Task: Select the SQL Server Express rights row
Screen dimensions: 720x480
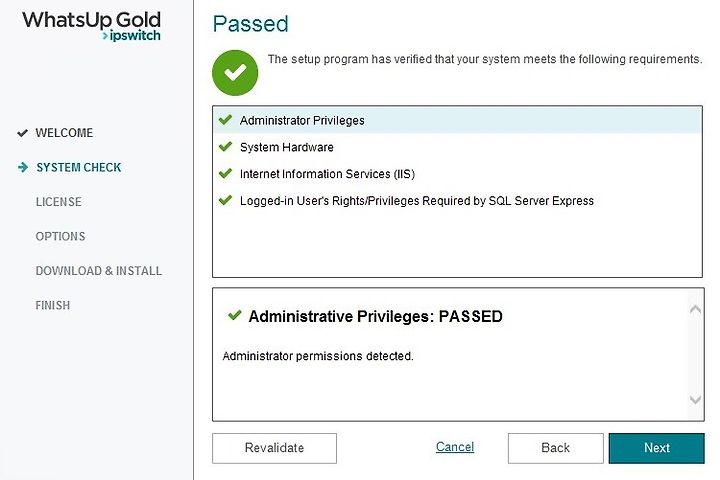Action: coord(457,201)
